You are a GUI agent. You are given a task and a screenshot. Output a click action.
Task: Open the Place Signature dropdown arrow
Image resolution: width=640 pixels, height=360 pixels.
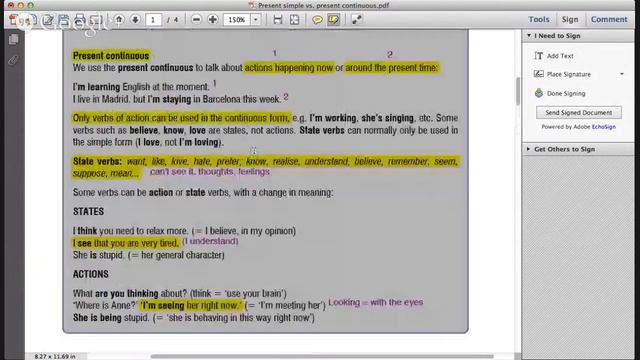[x=622, y=74]
